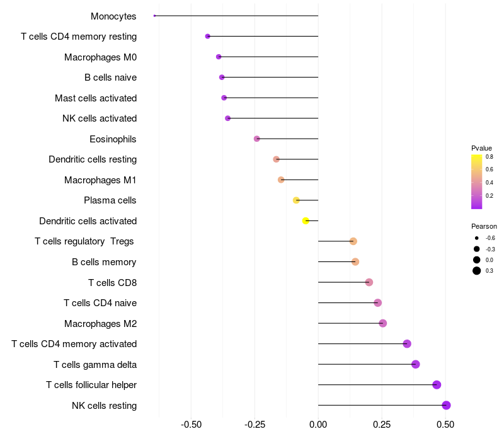Click the -0.50 x-axis tick label
This screenshot has height=441, width=504.
point(191,425)
